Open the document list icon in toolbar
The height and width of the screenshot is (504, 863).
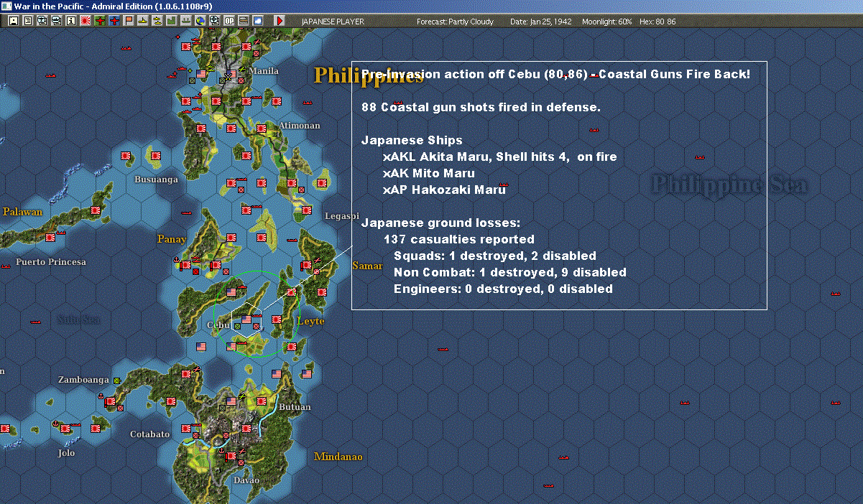28,21
